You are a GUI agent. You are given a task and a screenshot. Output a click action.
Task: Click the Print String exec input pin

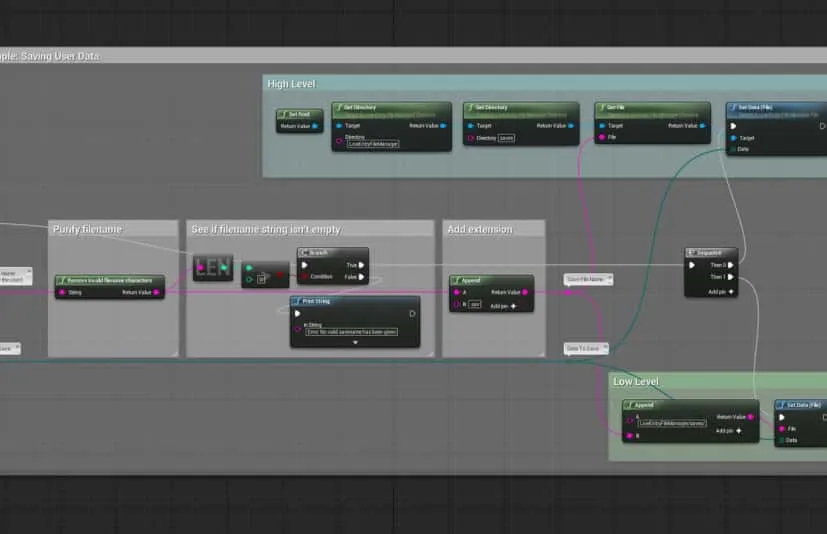click(298, 313)
